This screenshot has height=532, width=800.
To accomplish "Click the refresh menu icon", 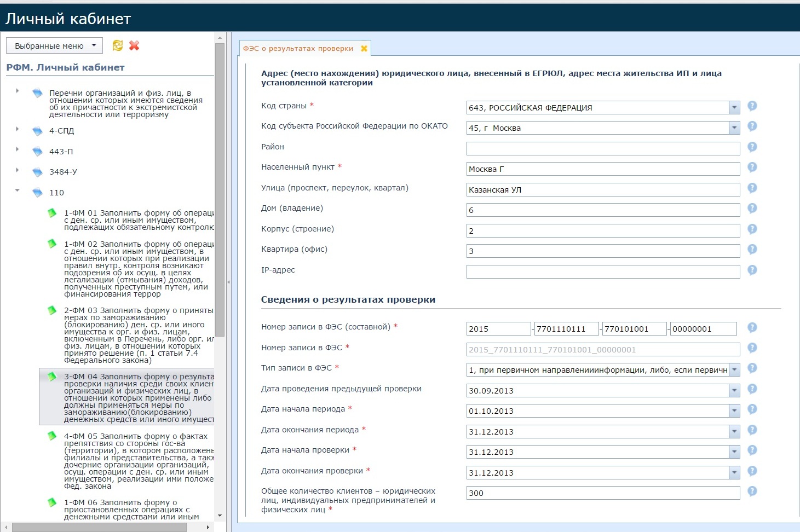I will [118, 45].
